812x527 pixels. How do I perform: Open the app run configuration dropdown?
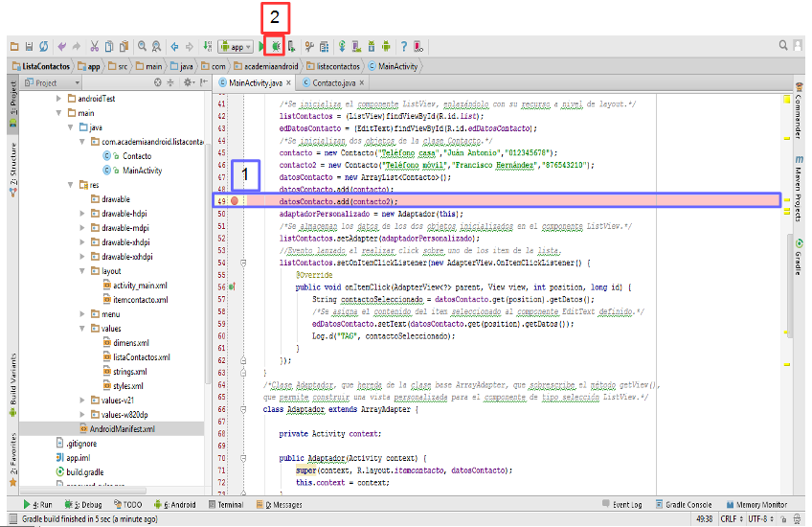[236, 47]
